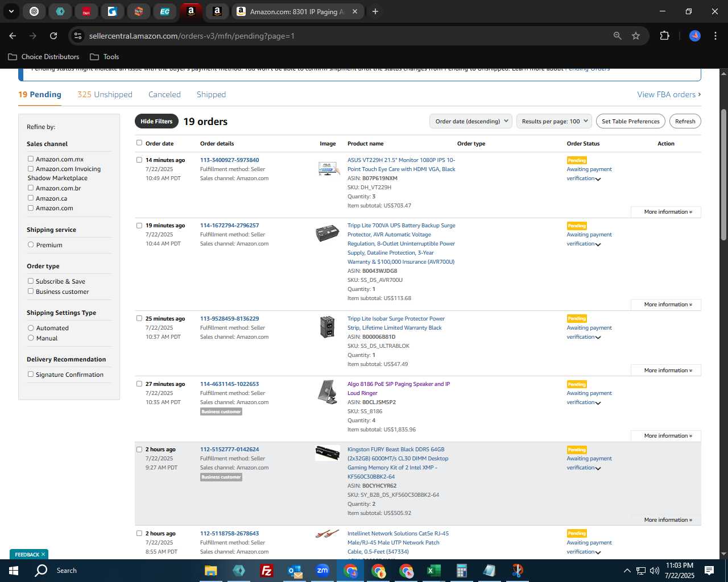
Task: Click Set Table Preferences button
Action: pos(631,121)
